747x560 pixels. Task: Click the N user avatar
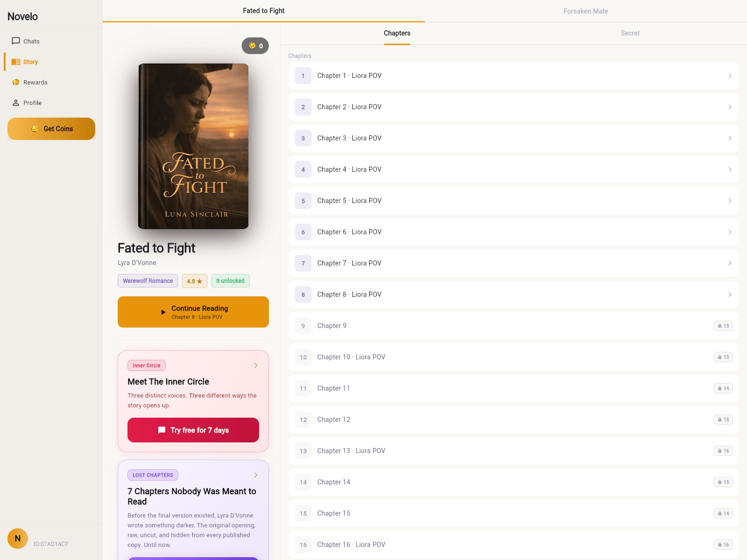(x=18, y=539)
